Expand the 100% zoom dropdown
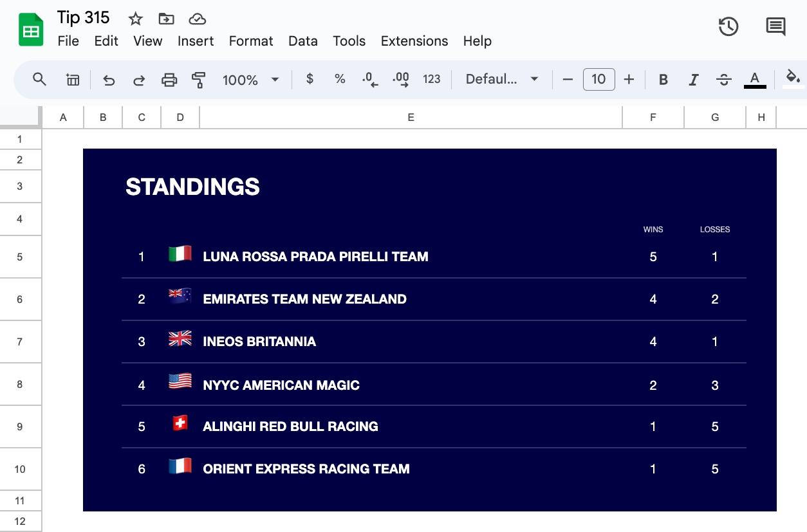The width and height of the screenshot is (807, 532). point(250,80)
